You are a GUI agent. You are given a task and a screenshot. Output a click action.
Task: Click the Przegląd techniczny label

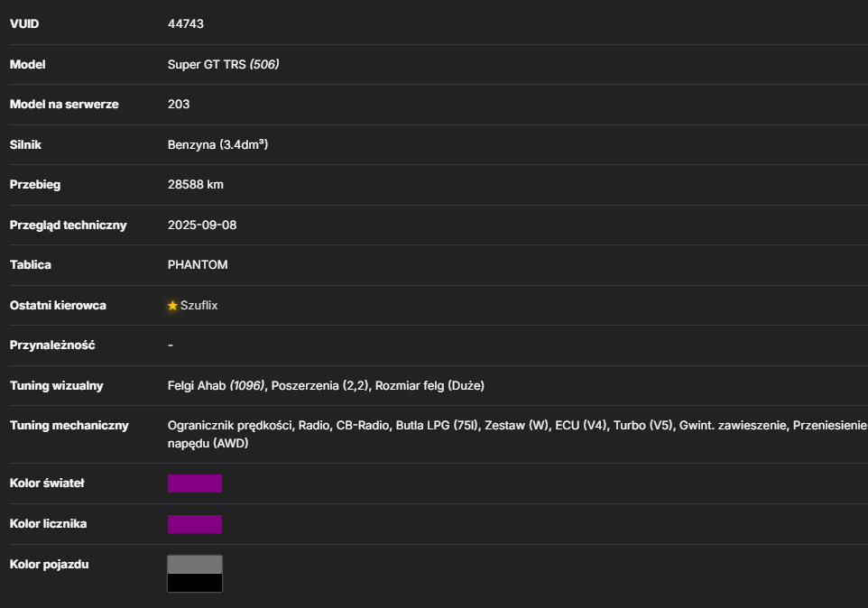[x=68, y=225]
